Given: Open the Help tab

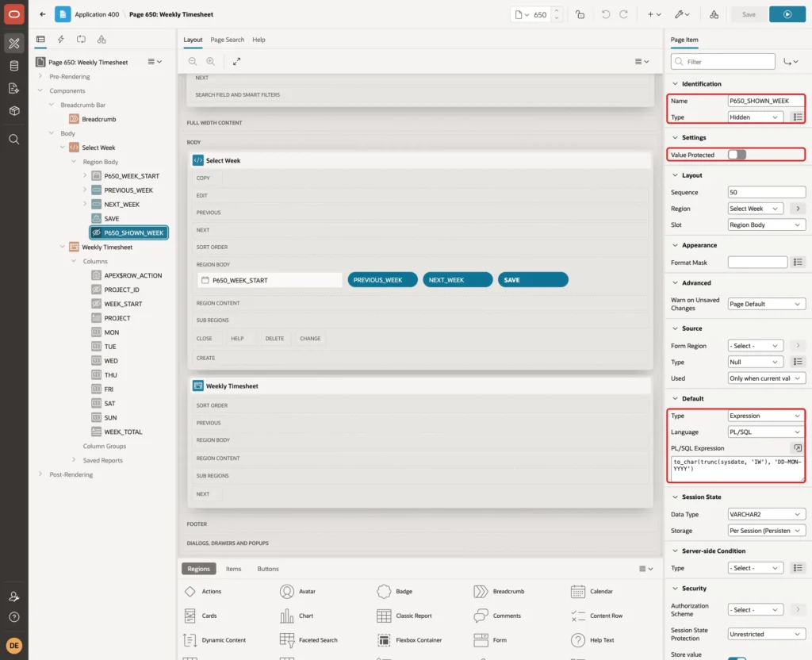Looking at the screenshot, I should pos(259,40).
